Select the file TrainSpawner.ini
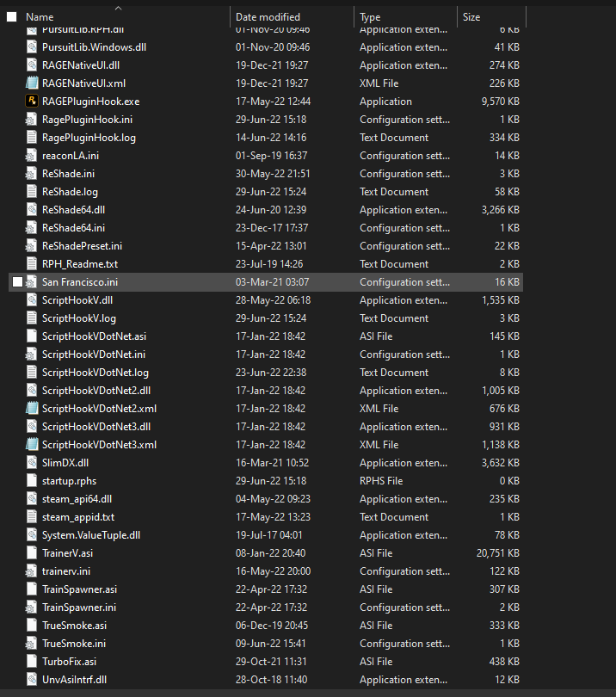The image size is (616, 697). point(79,608)
